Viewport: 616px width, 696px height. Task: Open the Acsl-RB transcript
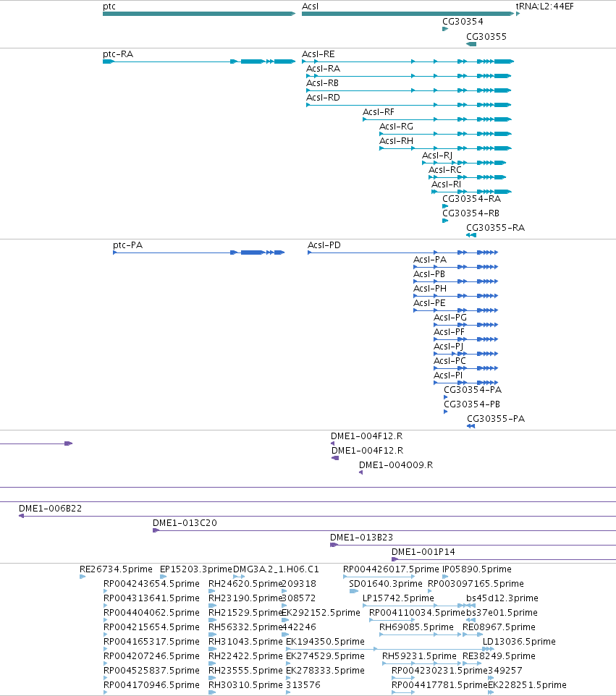[408, 90]
